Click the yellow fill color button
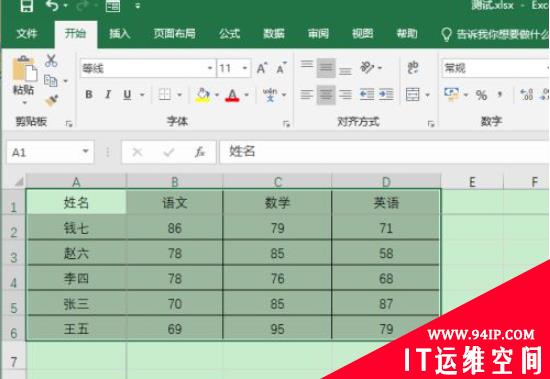The height and width of the screenshot is (379, 550). pos(203,95)
